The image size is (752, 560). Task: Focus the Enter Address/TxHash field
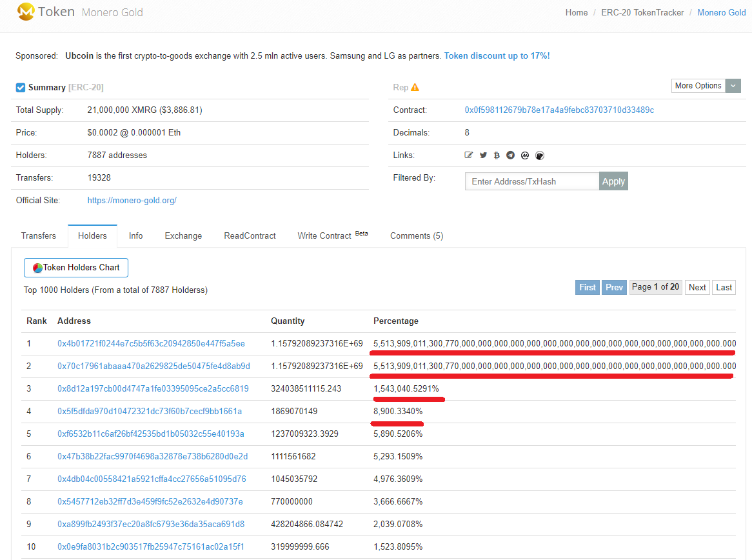coord(532,181)
